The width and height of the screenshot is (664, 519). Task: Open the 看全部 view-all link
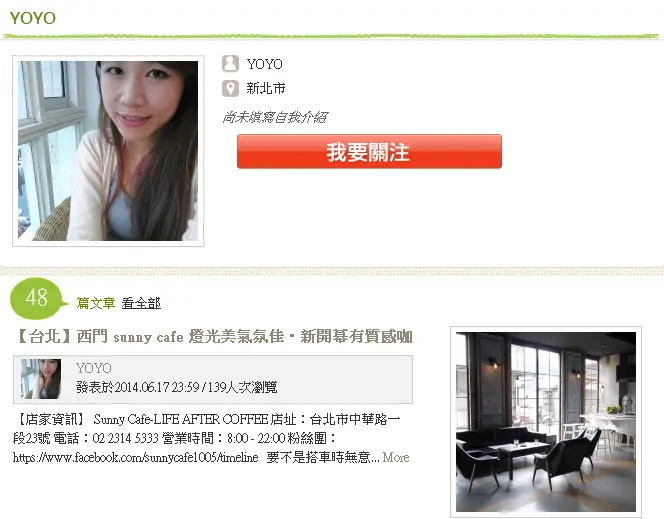[x=141, y=303]
